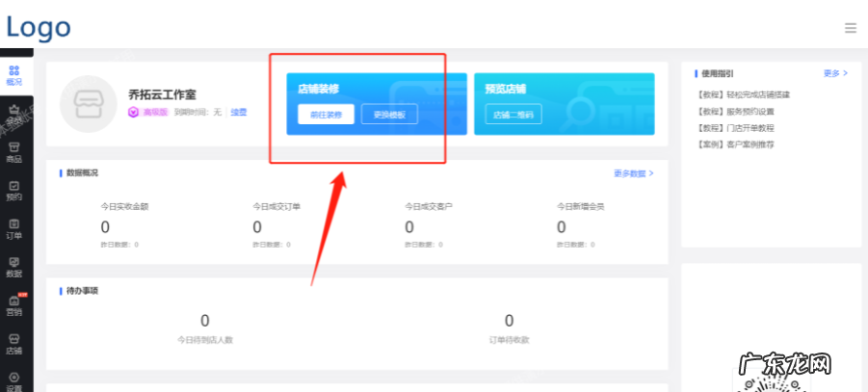This screenshot has width=868, height=392.
Task: Click the 使用指引 panel heading
Action: click(x=718, y=73)
